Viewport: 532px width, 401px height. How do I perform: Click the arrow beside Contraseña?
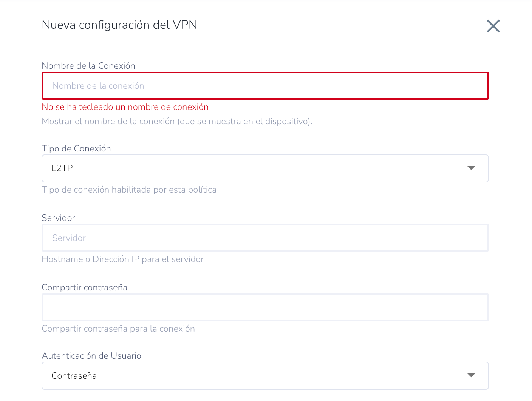pos(471,375)
